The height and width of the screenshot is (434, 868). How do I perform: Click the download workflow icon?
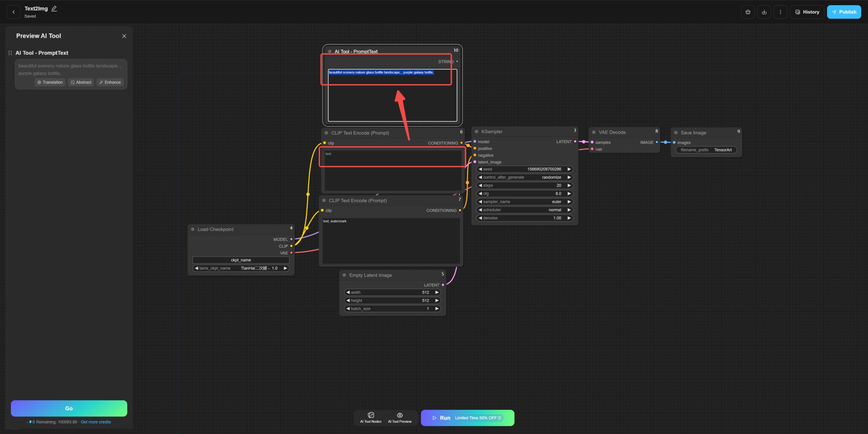(x=764, y=12)
